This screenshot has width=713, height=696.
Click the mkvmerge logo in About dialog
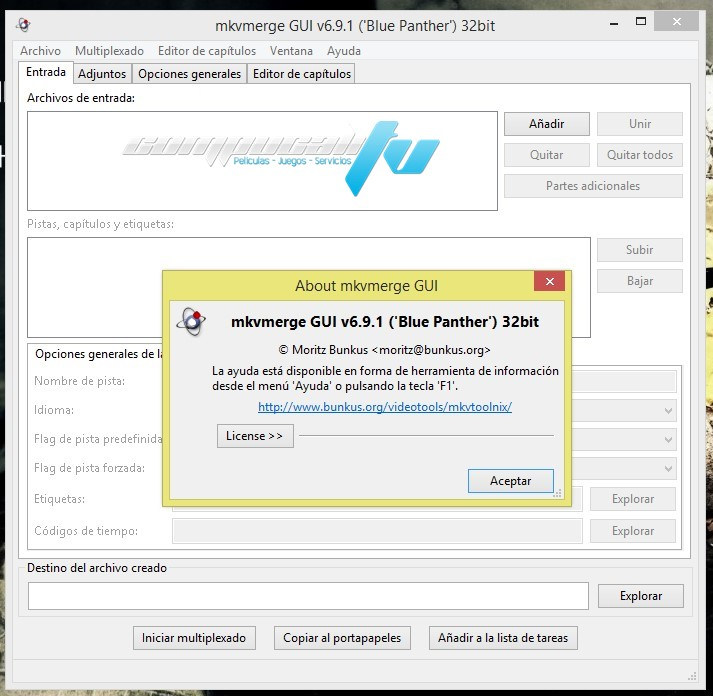(x=191, y=321)
